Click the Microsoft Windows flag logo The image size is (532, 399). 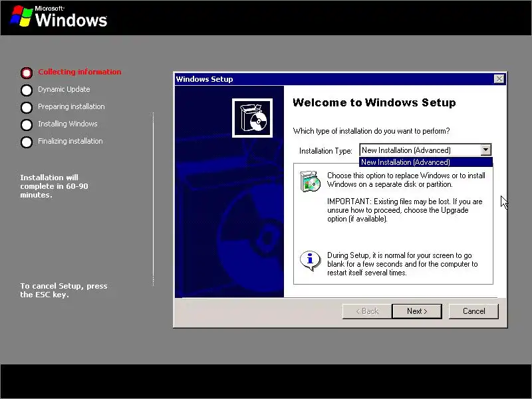(21, 15)
